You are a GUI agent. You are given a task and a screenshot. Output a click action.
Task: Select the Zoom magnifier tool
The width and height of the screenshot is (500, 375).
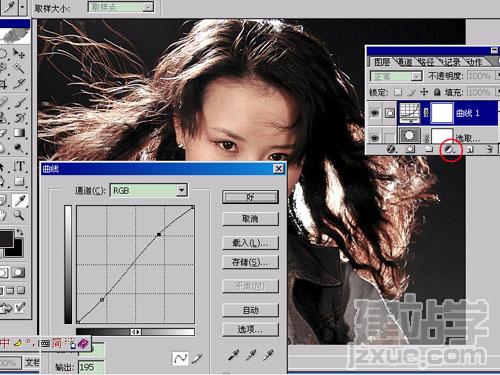click(19, 216)
